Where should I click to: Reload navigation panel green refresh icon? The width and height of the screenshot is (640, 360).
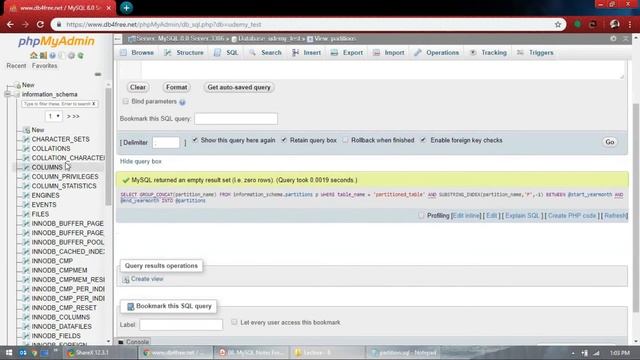[81, 55]
